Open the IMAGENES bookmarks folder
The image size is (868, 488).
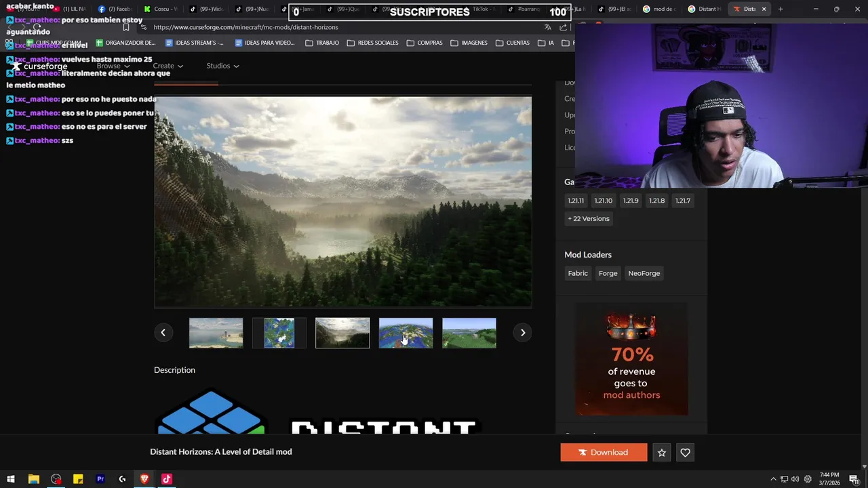469,43
